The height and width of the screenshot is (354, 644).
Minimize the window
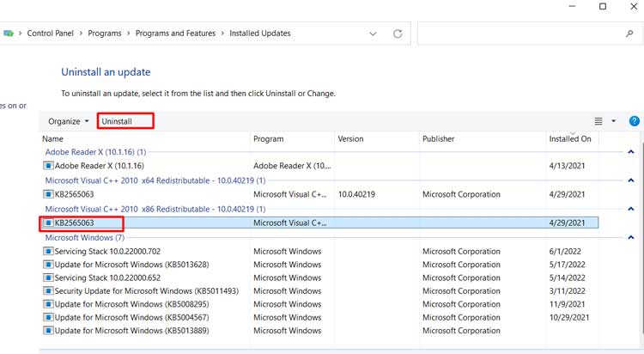(x=572, y=6)
